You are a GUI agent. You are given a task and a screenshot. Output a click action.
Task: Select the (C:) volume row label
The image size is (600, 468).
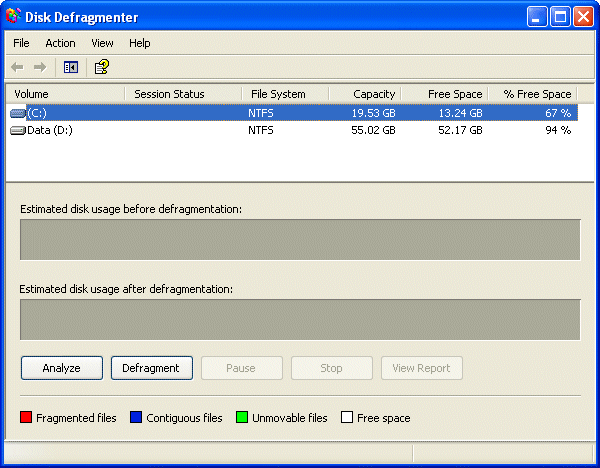37,113
